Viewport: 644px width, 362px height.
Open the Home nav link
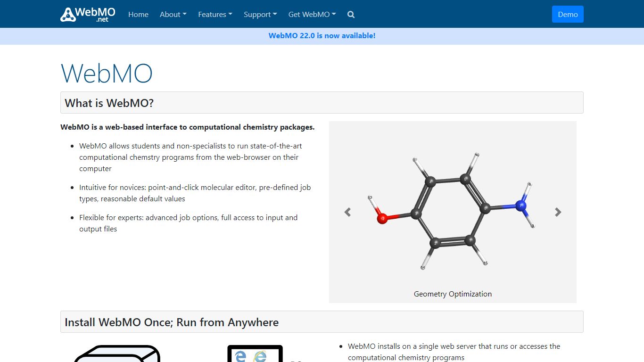pyautogui.click(x=138, y=15)
